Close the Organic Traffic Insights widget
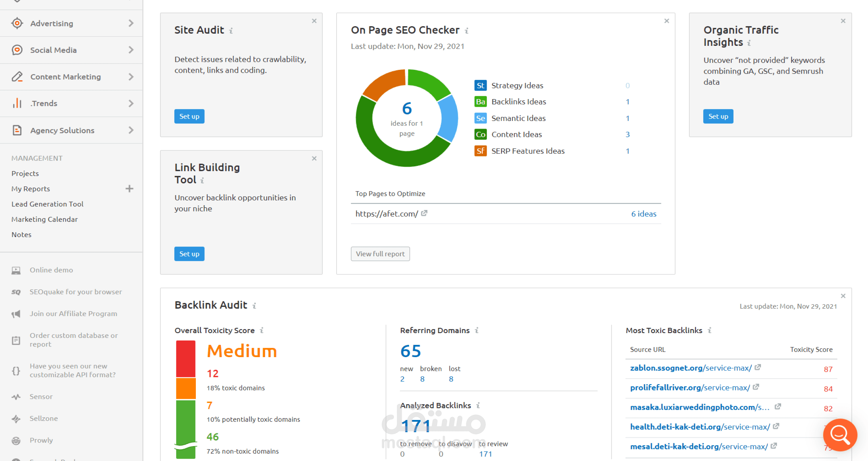The height and width of the screenshot is (461, 868). tap(843, 21)
